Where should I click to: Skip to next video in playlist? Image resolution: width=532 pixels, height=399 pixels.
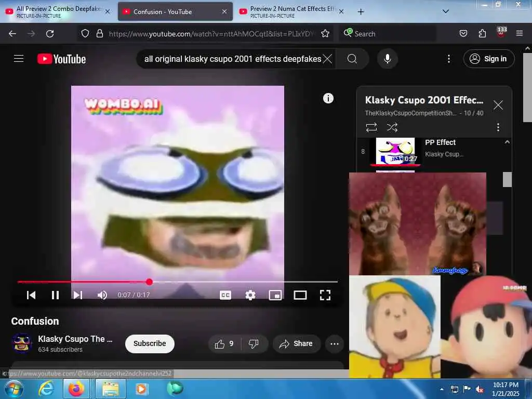(x=78, y=295)
